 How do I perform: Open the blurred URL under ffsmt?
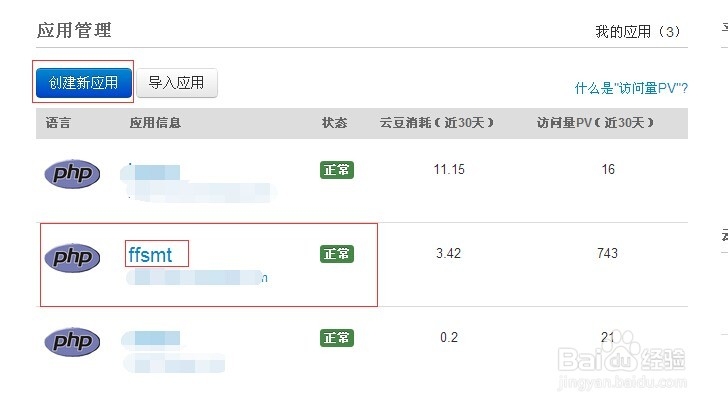tap(197, 278)
